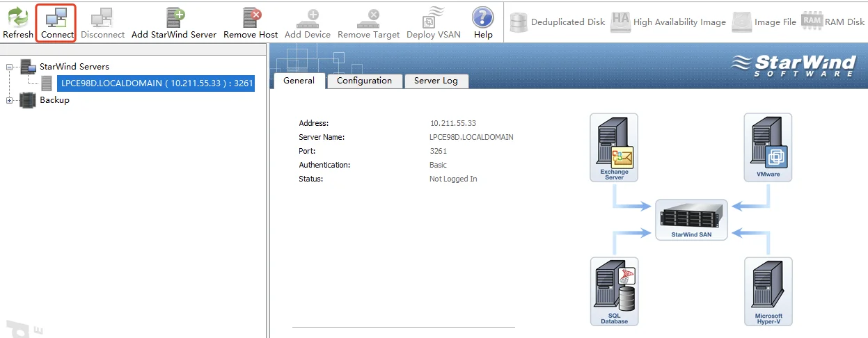Click the Refresh toolbar icon
The height and width of the screenshot is (338, 868).
(x=18, y=22)
